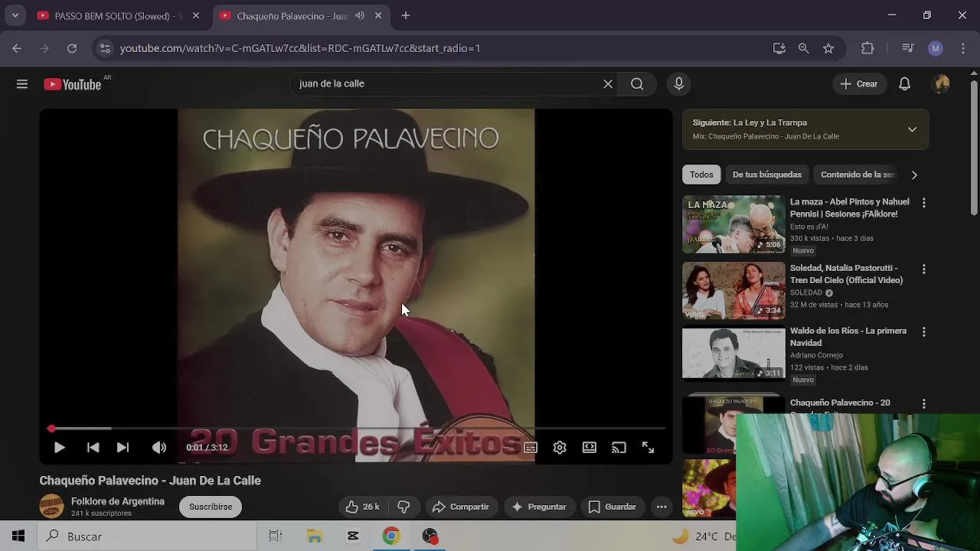Open the YouTube guide hamburger menu
This screenshot has height=551, width=980.
click(22, 84)
